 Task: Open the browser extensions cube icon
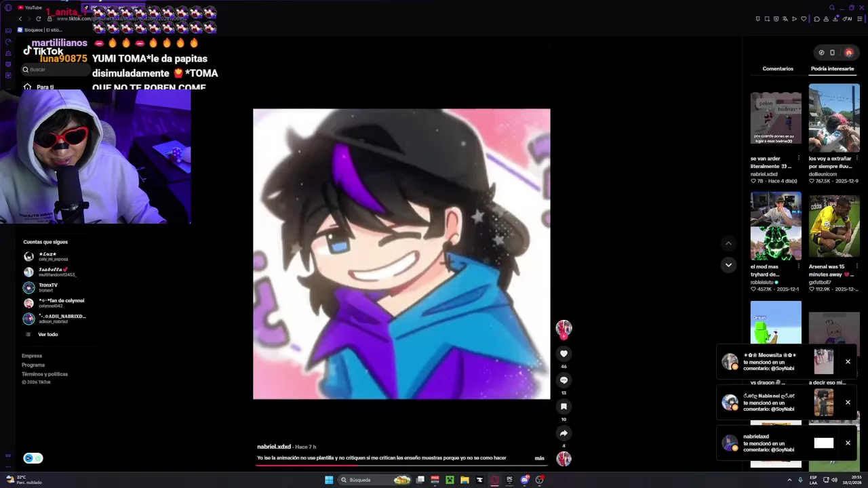816,19
